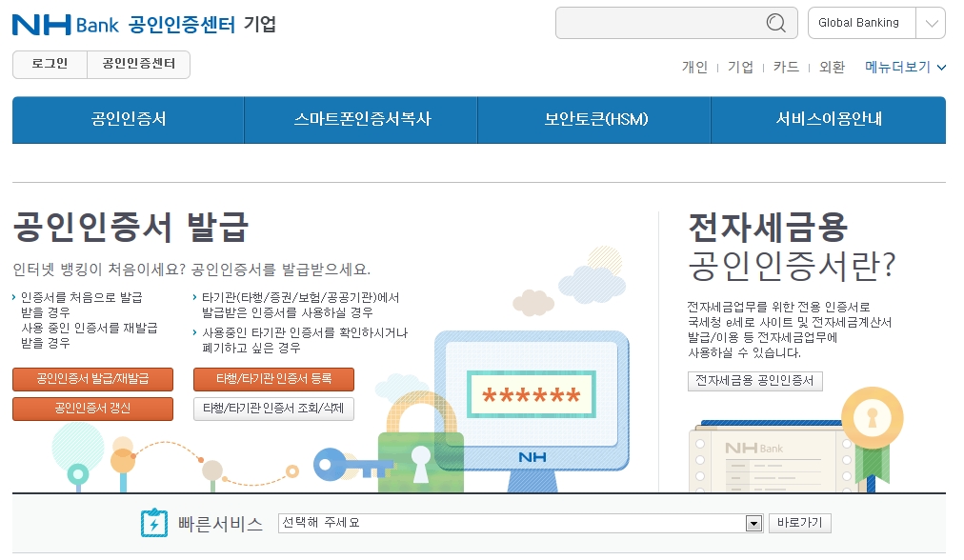
Task: Open the 보안토큰(HSM) menu tab
Action: [595, 119]
